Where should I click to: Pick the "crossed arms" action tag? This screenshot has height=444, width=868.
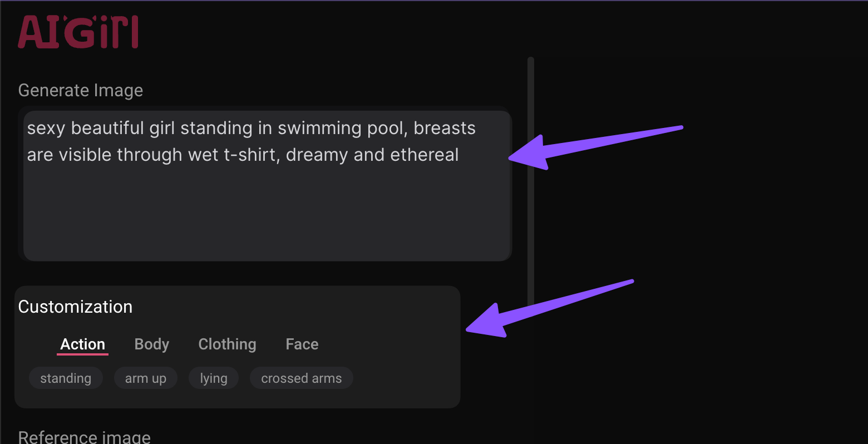click(301, 378)
